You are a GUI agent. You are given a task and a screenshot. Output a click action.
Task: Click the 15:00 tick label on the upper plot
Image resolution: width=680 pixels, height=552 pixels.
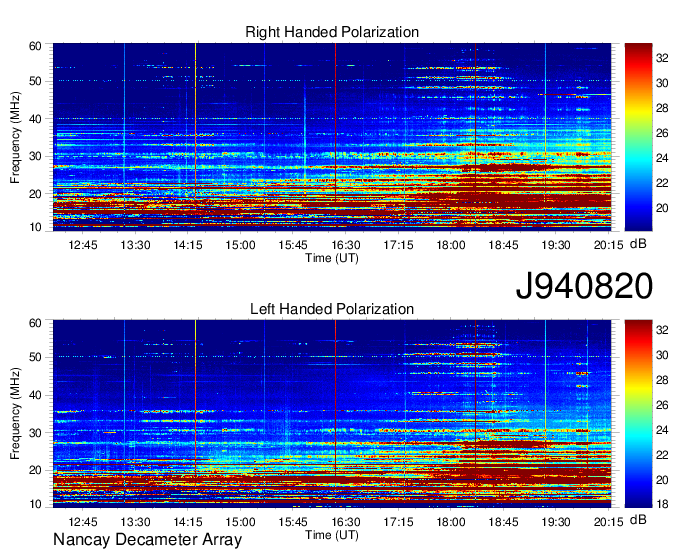pos(240,245)
